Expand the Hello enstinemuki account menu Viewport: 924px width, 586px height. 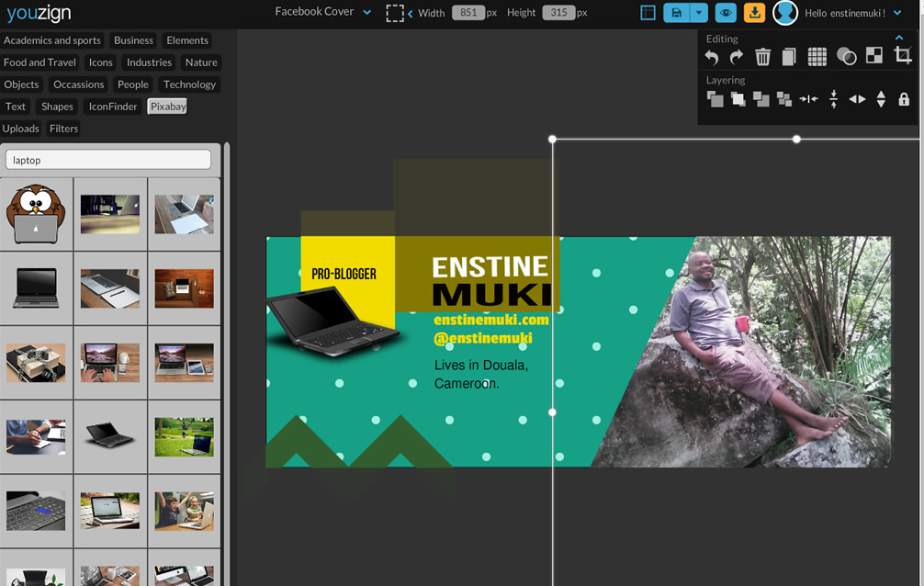[x=897, y=12]
